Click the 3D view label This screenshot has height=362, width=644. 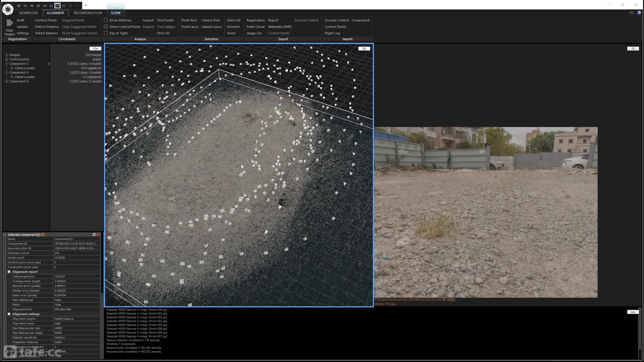click(x=364, y=49)
